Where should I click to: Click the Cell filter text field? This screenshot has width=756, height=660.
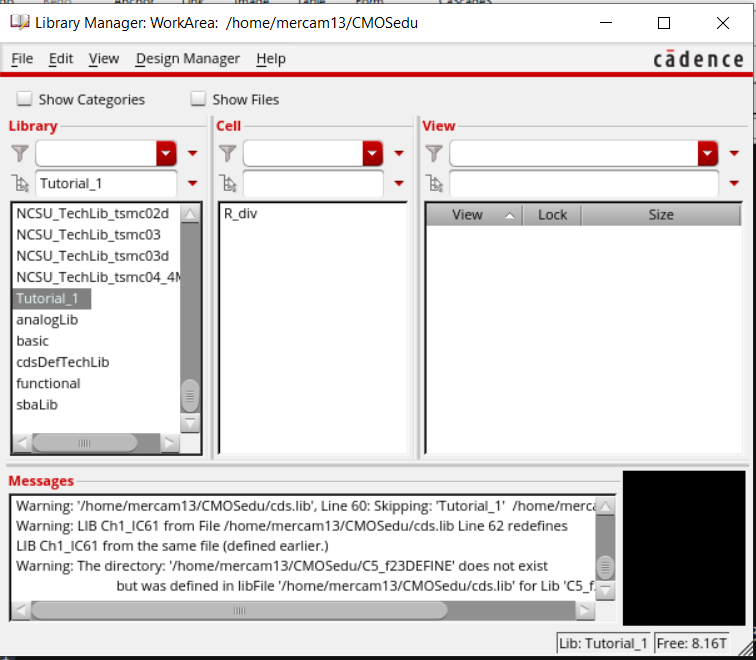[x=303, y=153]
